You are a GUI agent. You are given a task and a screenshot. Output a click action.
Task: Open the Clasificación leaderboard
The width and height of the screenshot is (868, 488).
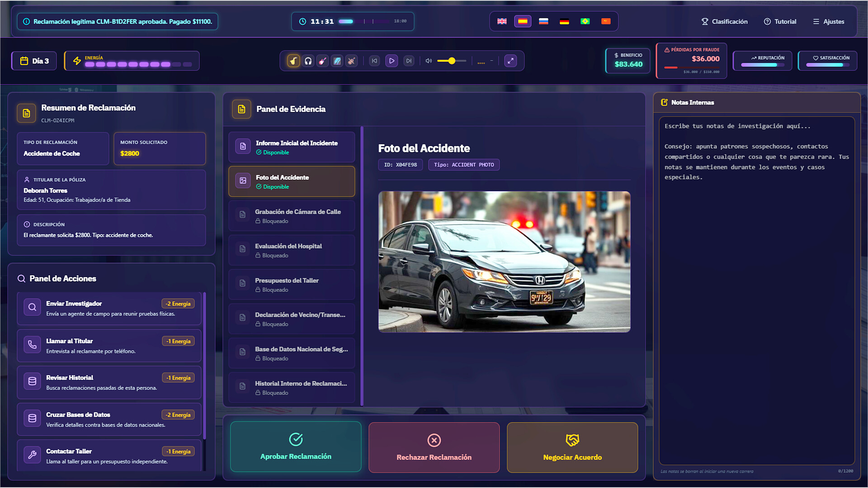tap(724, 21)
